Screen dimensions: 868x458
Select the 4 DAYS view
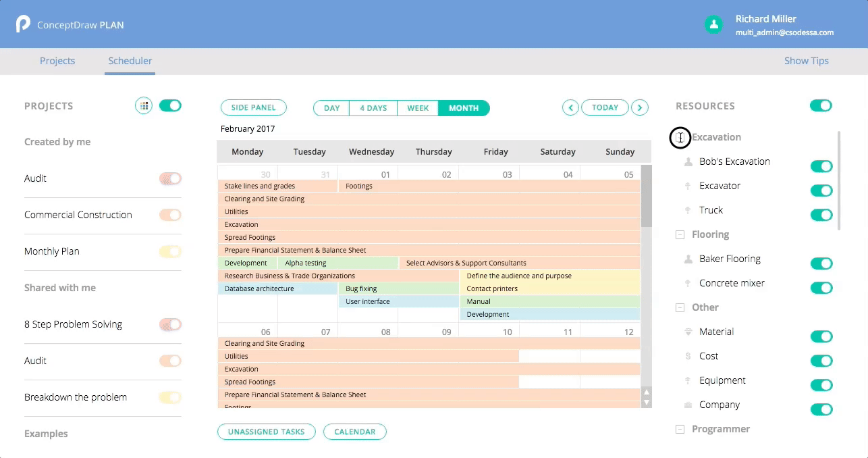click(373, 108)
